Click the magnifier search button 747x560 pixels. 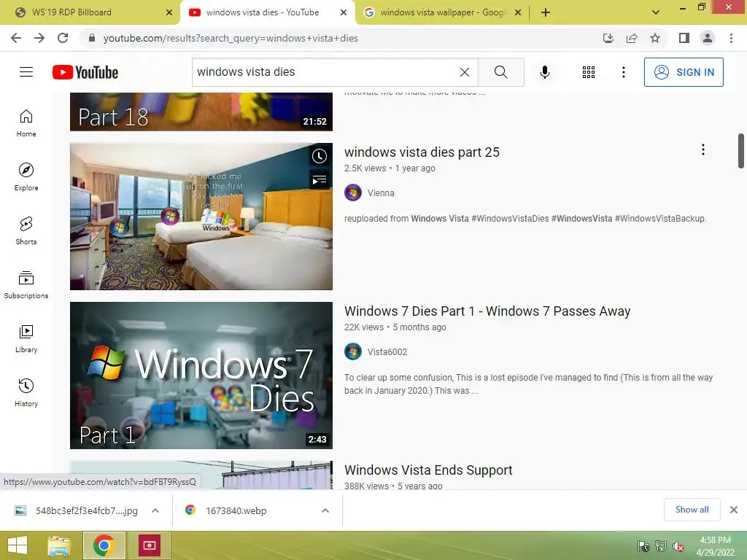[500, 72]
